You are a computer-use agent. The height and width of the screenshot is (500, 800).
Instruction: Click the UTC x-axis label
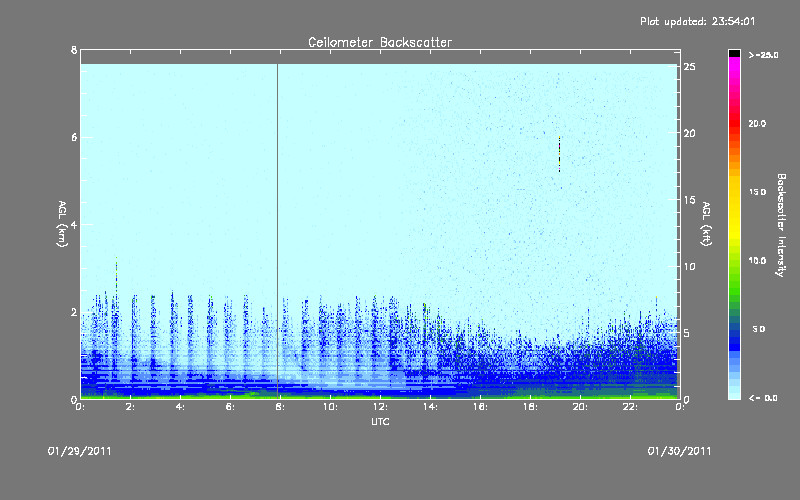pos(380,421)
